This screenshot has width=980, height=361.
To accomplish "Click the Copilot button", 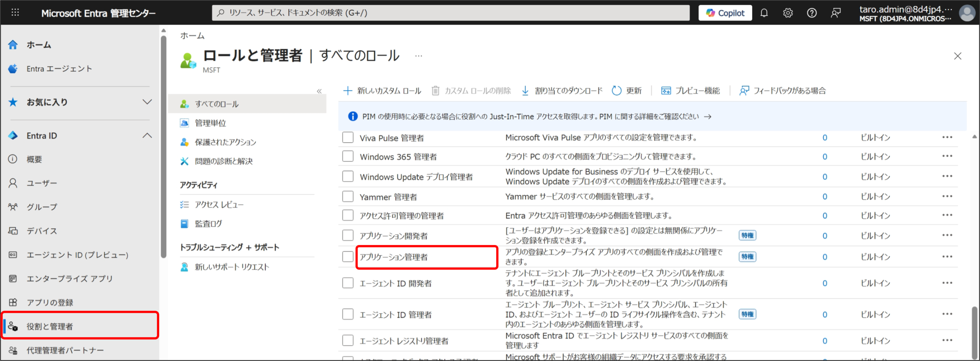I will click(725, 13).
